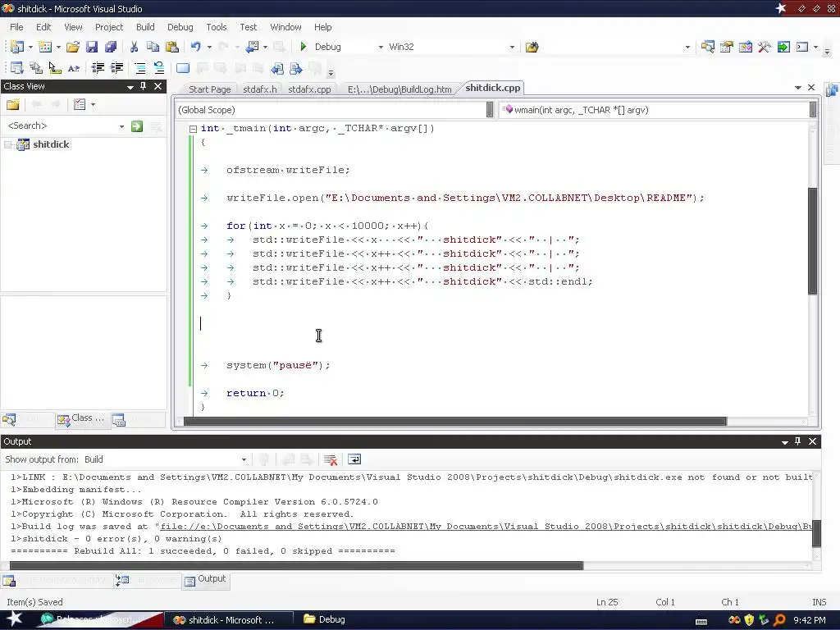This screenshot has width=840, height=630.
Task: Click the Cut scissors icon
Action: [134, 47]
